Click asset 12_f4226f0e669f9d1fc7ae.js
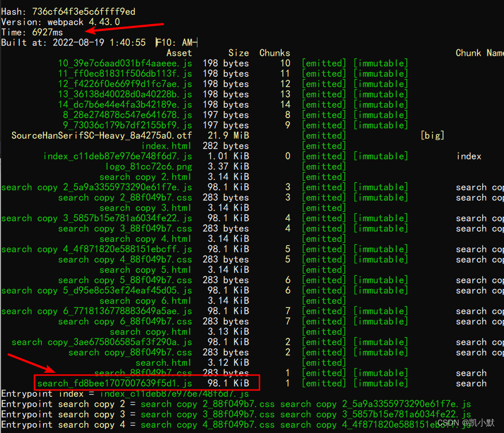 coord(125,84)
